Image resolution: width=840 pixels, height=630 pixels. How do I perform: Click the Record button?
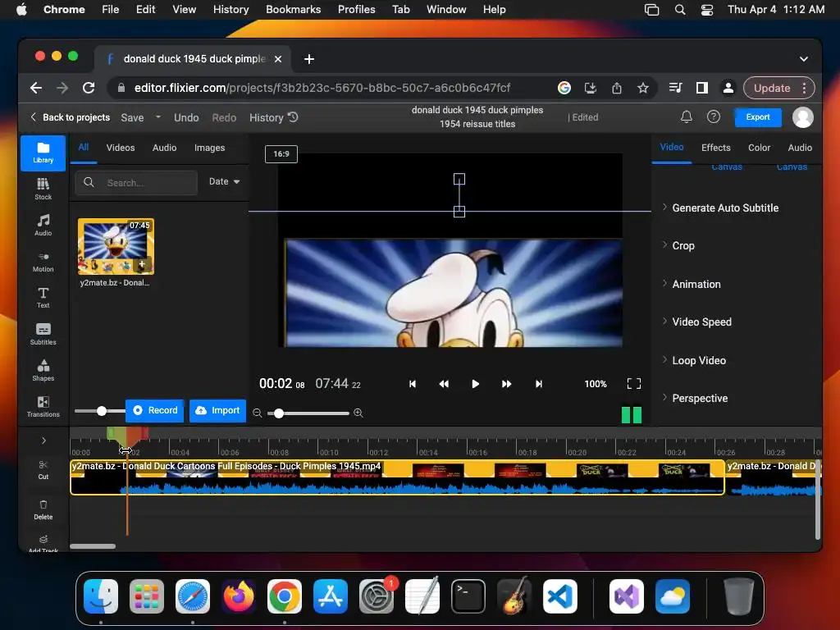tap(155, 410)
